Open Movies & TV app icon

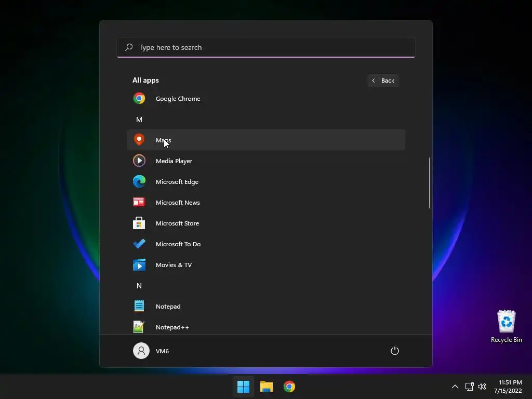point(139,264)
